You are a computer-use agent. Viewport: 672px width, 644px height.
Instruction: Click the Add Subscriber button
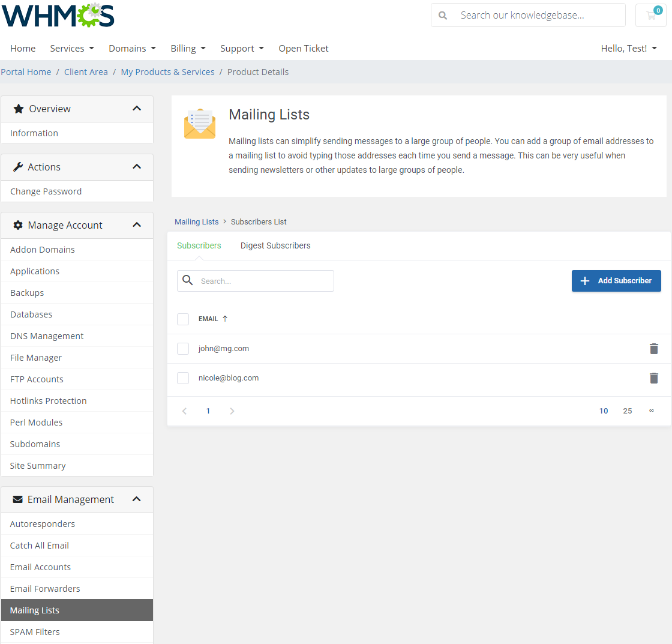click(x=616, y=281)
